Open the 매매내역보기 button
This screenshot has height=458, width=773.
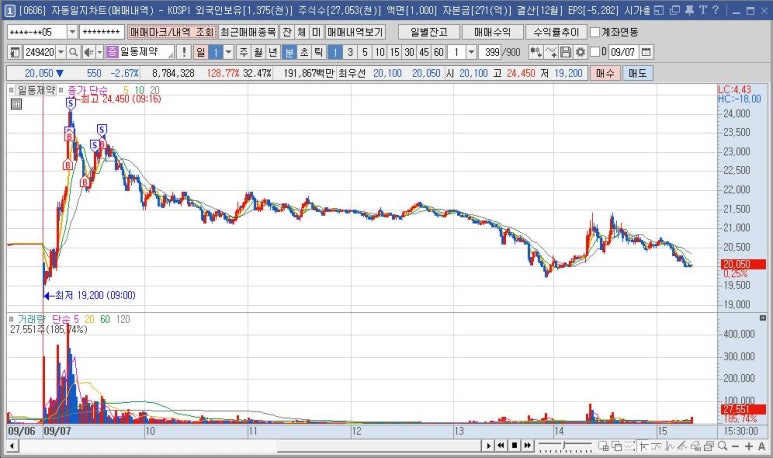(x=354, y=32)
